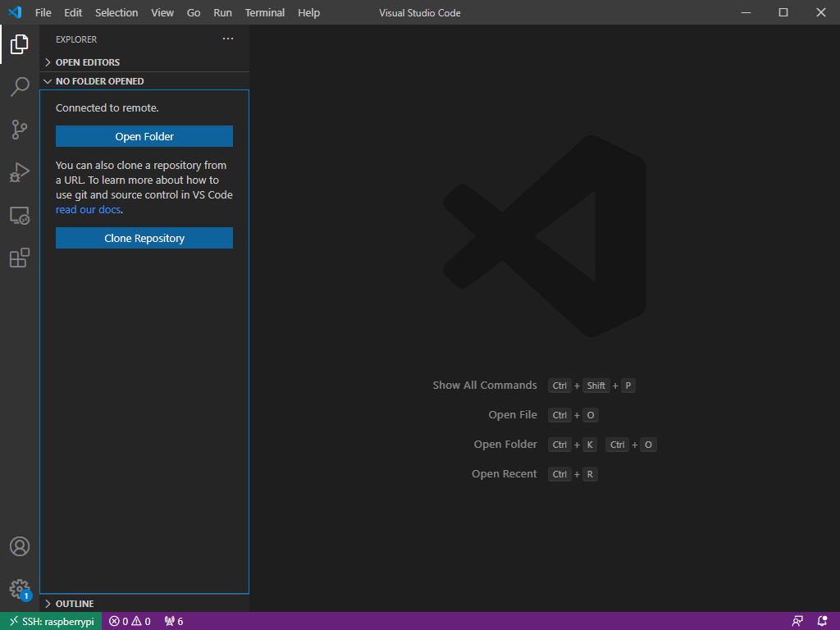Open notifications bell in status bar

tap(822, 622)
